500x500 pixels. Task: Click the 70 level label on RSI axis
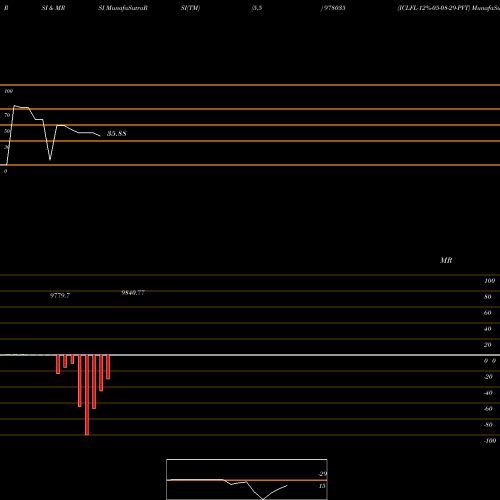[x=7, y=115]
